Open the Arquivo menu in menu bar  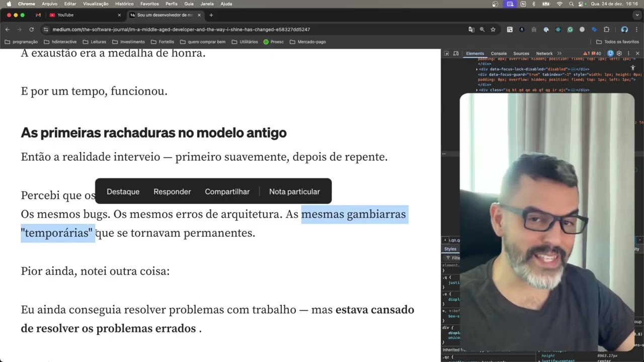[x=49, y=4]
